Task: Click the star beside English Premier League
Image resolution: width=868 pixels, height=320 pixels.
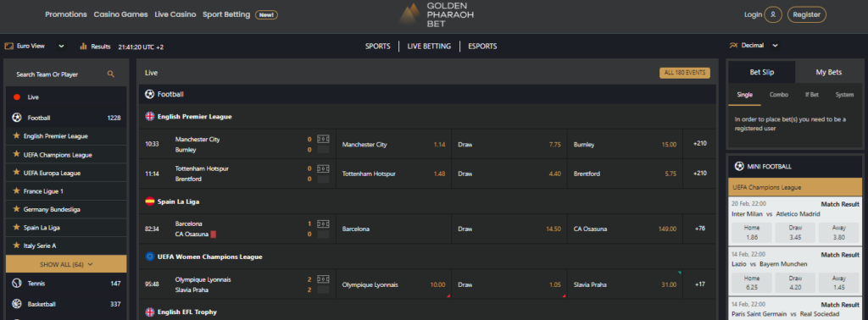Action: 16,135
